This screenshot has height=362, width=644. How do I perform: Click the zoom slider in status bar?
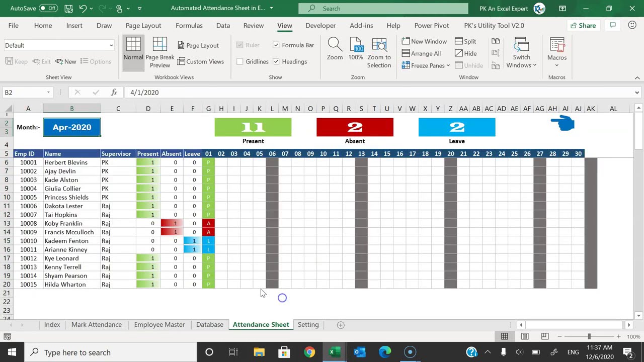(589, 336)
